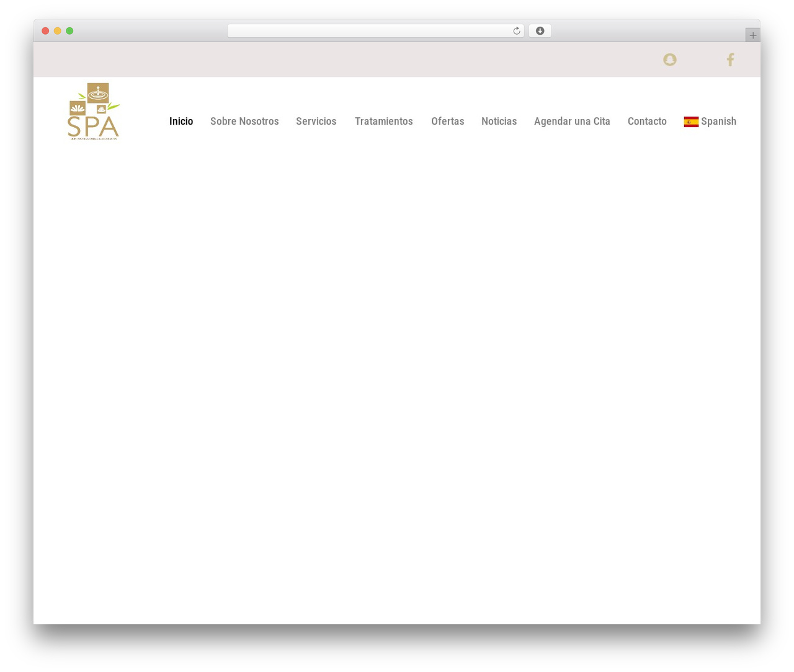Image resolution: width=794 pixels, height=672 pixels.
Task: Select Servicios in the navigation
Action: tap(316, 122)
